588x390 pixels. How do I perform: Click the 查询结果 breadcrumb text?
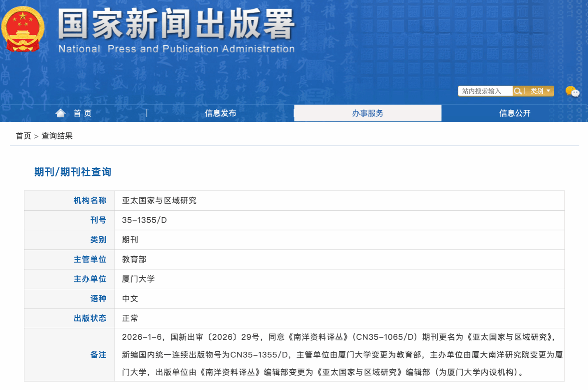[57, 136]
